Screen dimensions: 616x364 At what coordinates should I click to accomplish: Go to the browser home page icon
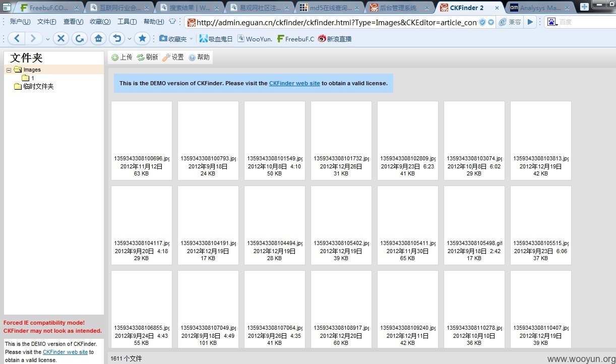coord(98,38)
